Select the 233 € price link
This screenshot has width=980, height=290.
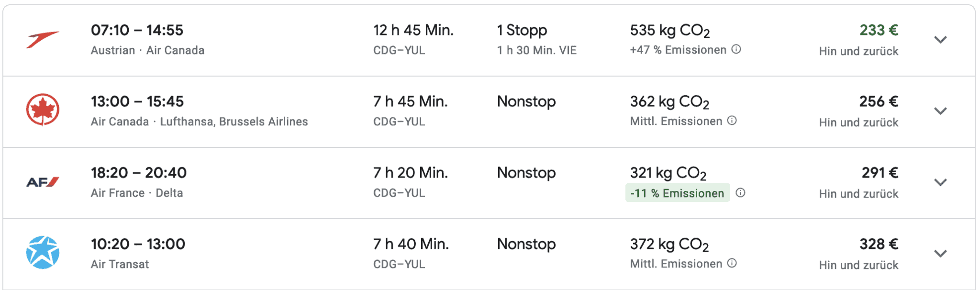879,29
